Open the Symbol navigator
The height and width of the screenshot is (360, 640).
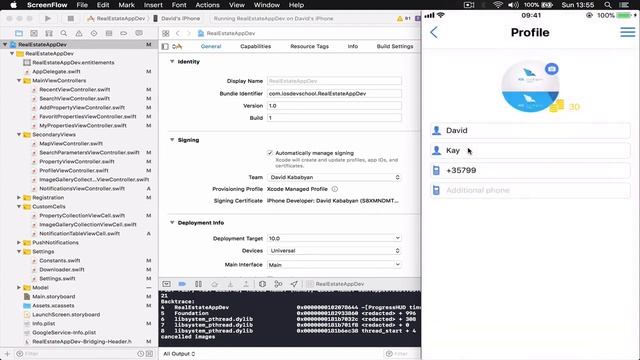point(49,33)
